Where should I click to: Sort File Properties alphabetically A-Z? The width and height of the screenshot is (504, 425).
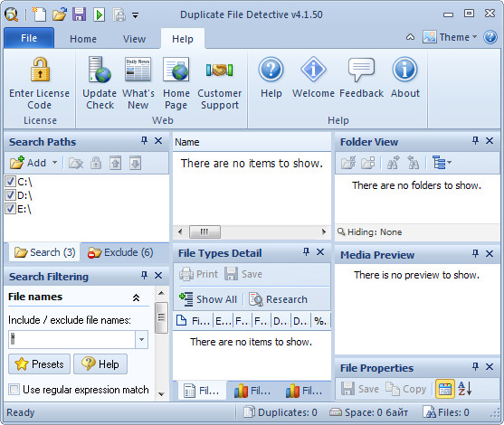coord(465,389)
